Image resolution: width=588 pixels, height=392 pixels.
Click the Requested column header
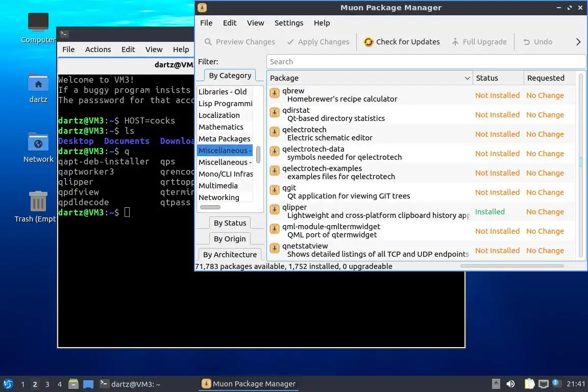549,78
